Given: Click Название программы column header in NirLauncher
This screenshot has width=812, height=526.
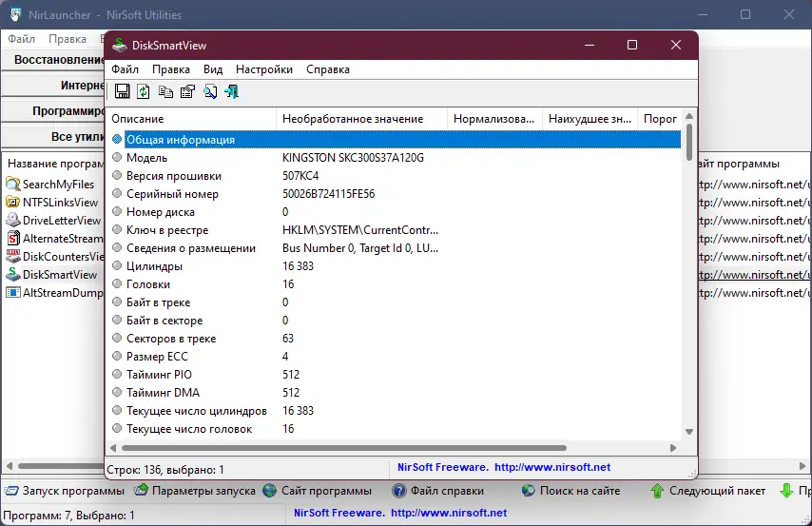Looking at the screenshot, I should [x=54, y=164].
